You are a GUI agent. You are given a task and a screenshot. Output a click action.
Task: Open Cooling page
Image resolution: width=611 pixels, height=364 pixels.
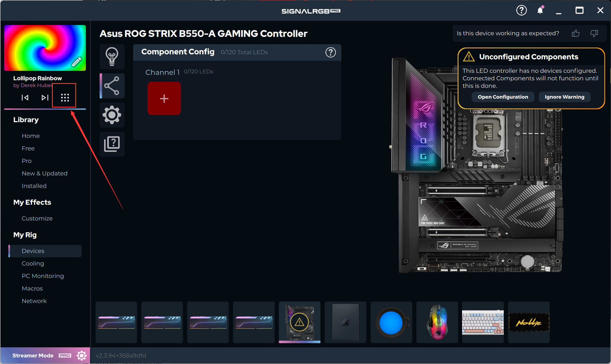point(33,263)
